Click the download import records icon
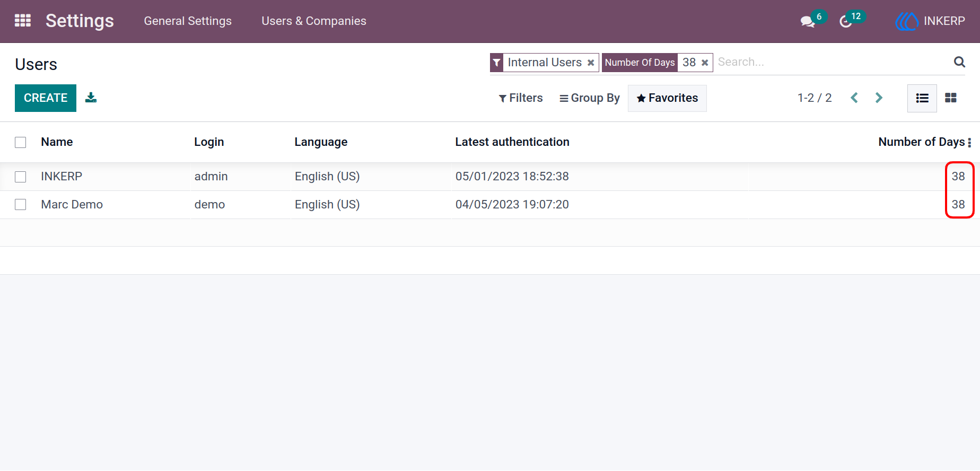Image resolution: width=980 pixels, height=471 pixels. (x=91, y=98)
